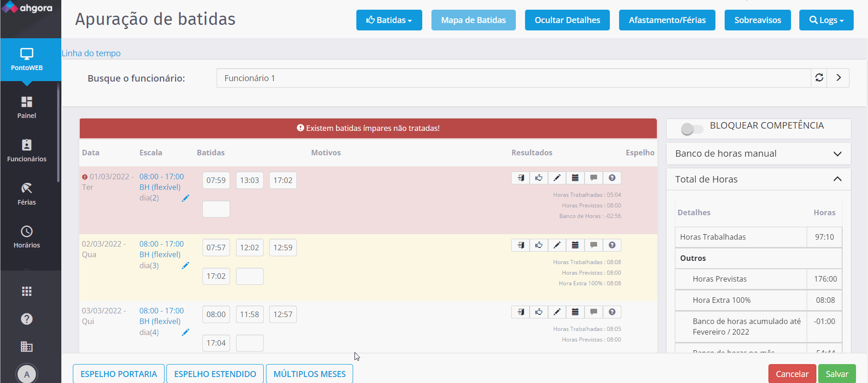The height and width of the screenshot is (383, 868).
Task: Click the 12:59 punch field on 02/03/2022
Action: (283, 247)
